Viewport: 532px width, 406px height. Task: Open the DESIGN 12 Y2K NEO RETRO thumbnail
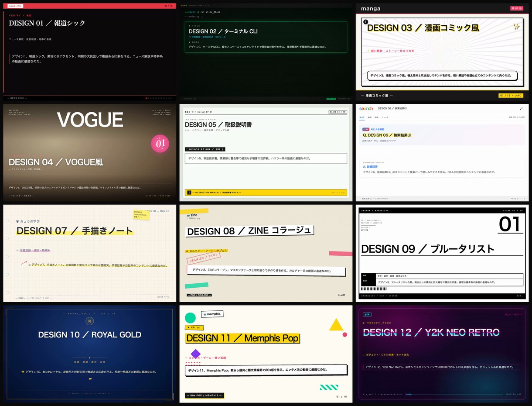pyautogui.click(x=442, y=354)
